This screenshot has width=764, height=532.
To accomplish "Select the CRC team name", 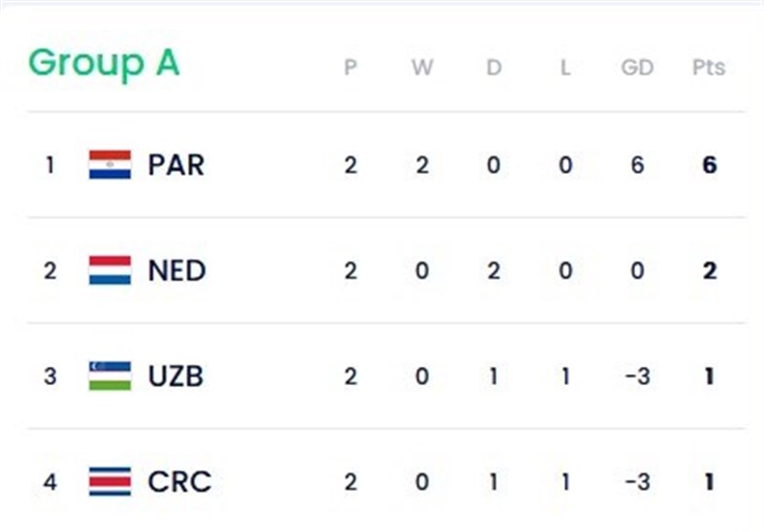I will tap(179, 481).
